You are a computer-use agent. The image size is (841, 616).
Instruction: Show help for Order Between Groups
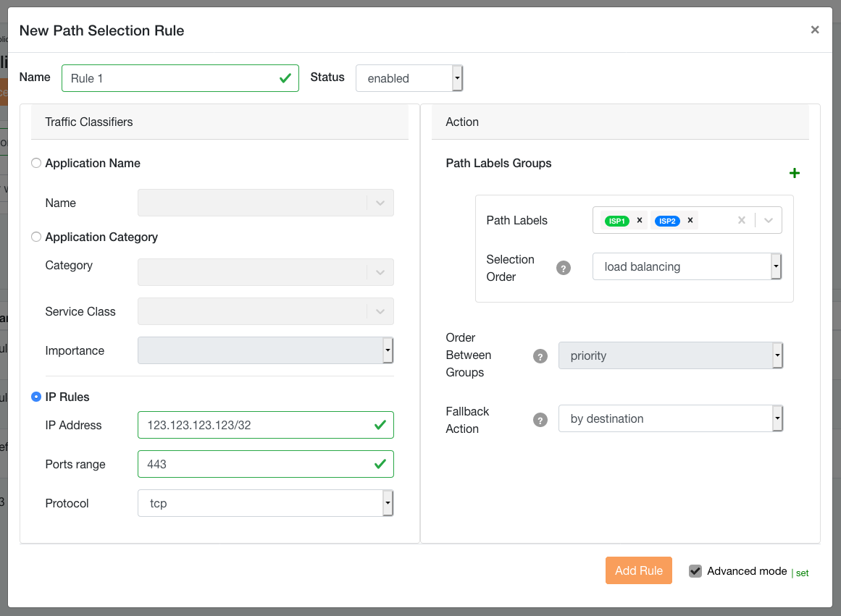click(540, 356)
